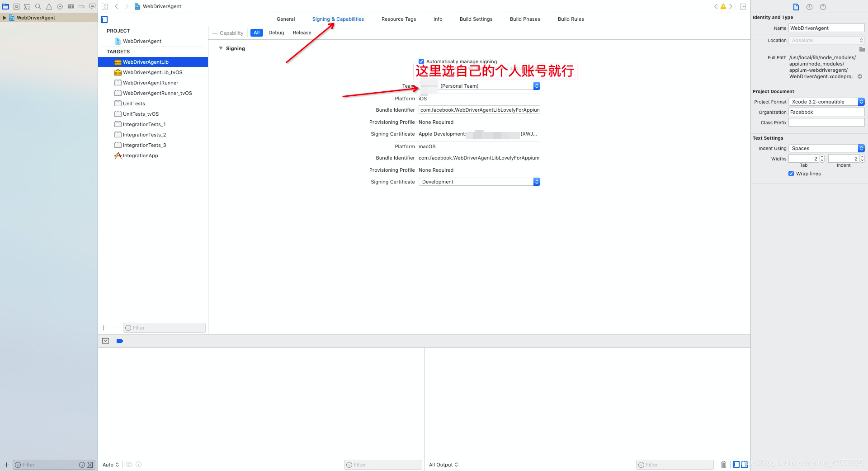Reveal the xcodeproj path in Finder
The image size is (868, 471).
(x=860, y=76)
